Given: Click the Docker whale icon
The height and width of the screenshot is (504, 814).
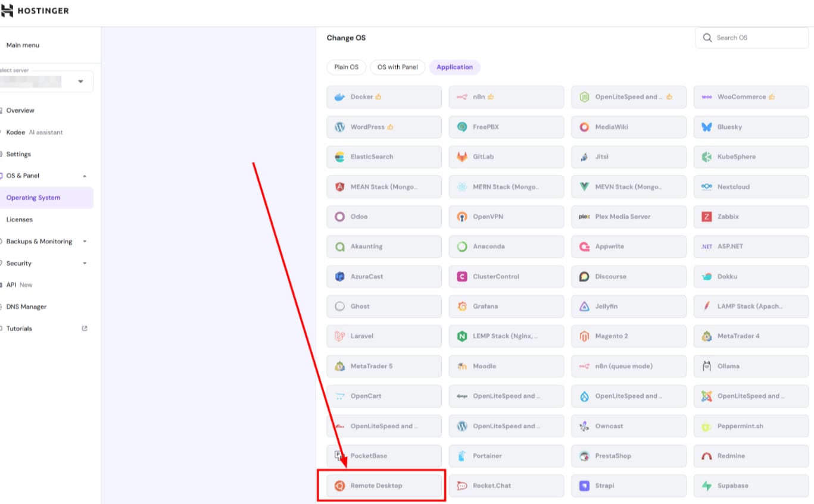Looking at the screenshot, I should point(340,97).
